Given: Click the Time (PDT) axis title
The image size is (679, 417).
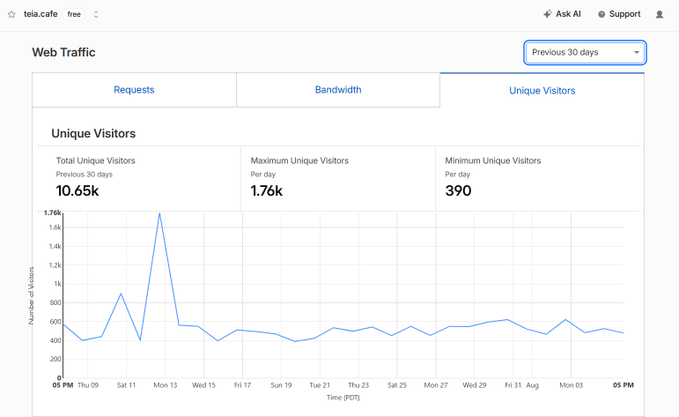Looking at the screenshot, I should coord(343,397).
